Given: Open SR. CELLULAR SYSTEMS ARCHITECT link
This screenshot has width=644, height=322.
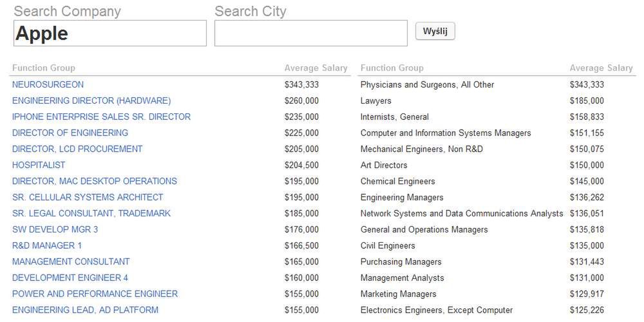Looking at the screenshot, I should point(88,197).
